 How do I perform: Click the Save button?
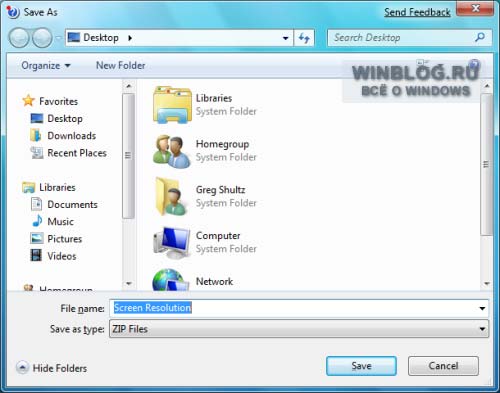[x=361, y=366]
